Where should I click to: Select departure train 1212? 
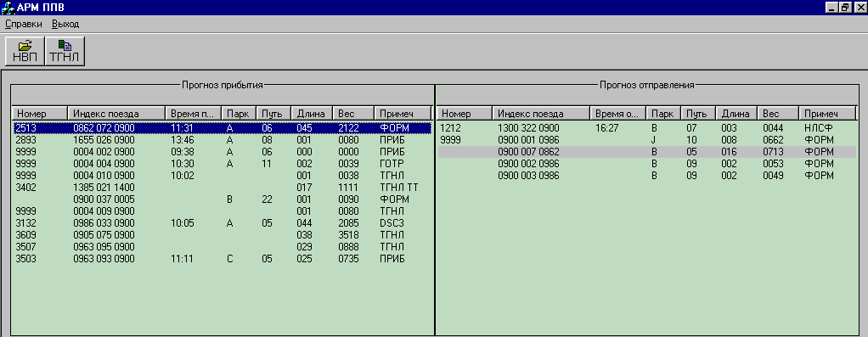[646, 128]
